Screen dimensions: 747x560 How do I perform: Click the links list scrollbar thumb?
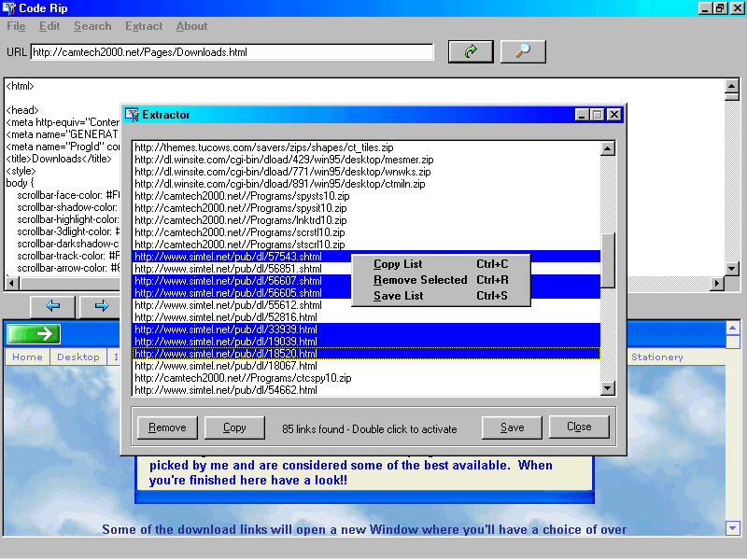click(608, 260)
